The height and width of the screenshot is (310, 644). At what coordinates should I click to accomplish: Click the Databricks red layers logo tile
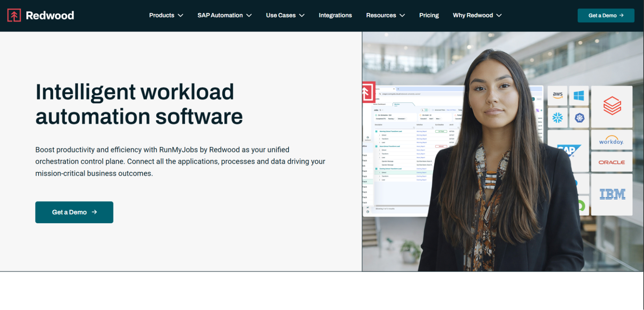[x=612, y=106]
